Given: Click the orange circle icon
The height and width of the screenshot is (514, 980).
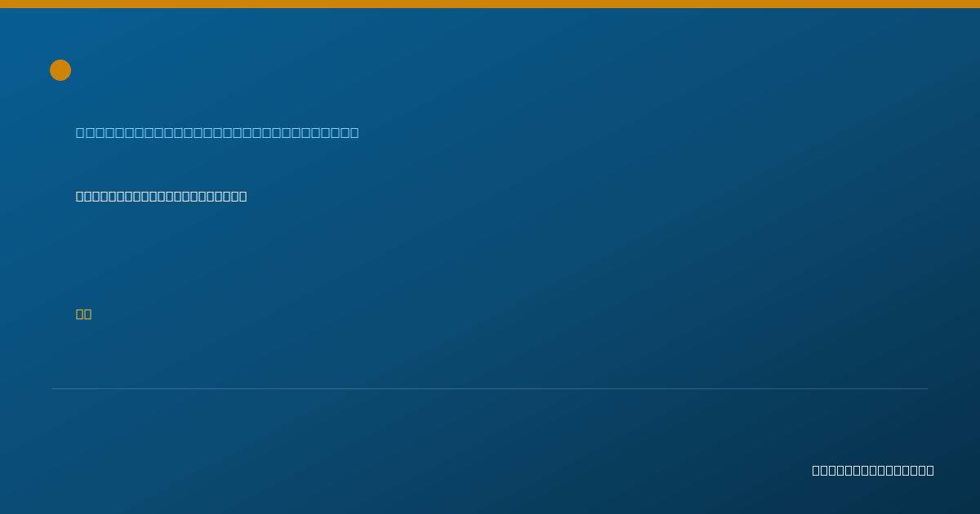Looking at the screenshot, I should 60,70.
